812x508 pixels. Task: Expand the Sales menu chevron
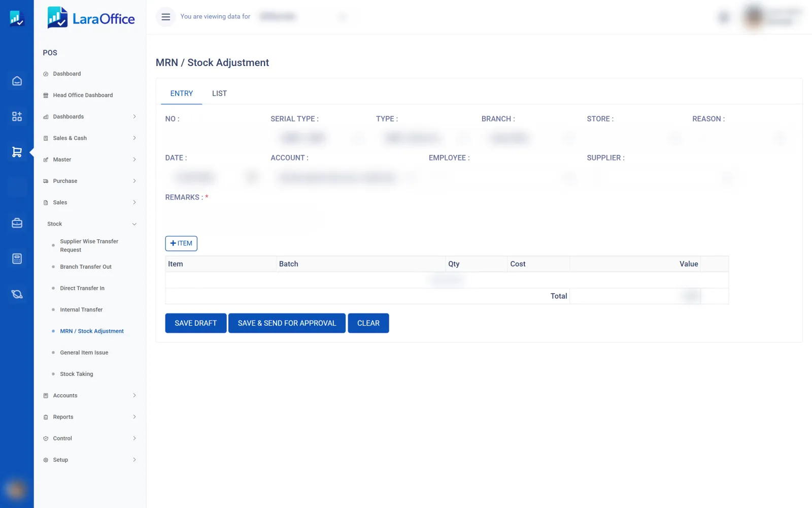pyautogui.click(x=134, y=202)
